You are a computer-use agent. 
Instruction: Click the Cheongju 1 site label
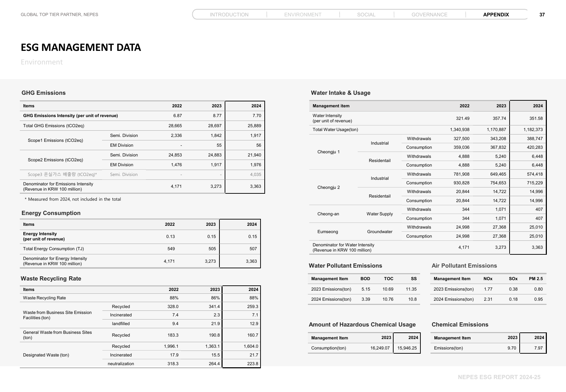(x=328, y=152)
